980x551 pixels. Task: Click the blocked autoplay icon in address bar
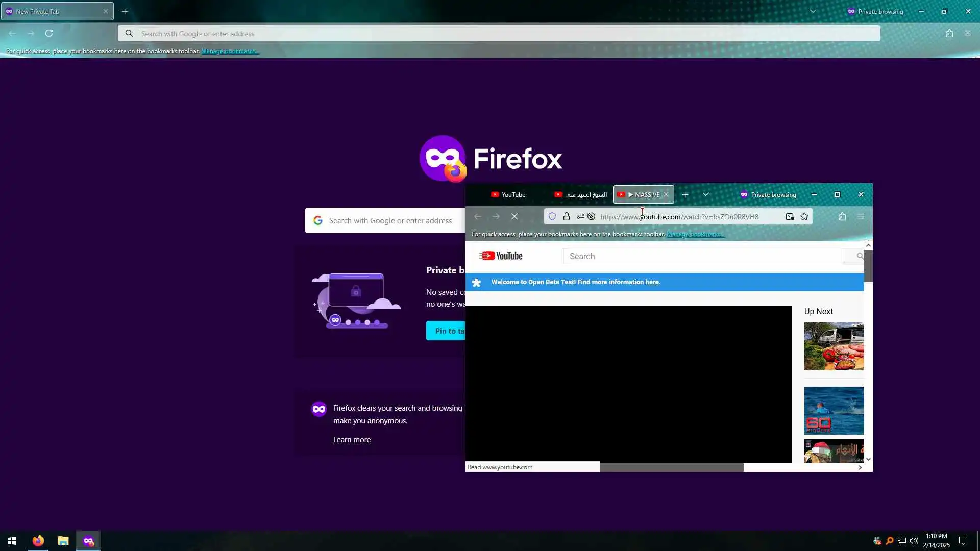pos(591,216)
